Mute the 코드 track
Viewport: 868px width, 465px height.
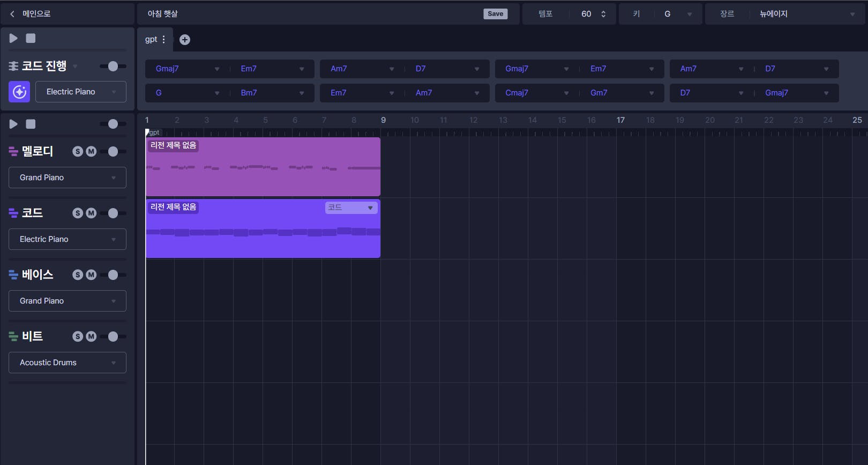91,213
